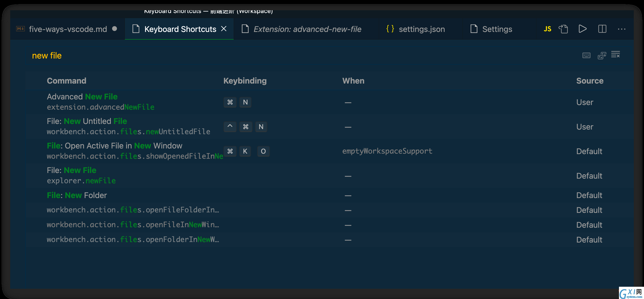Select workbench.action.files.openFileFolderIn… row

[330, 210]
